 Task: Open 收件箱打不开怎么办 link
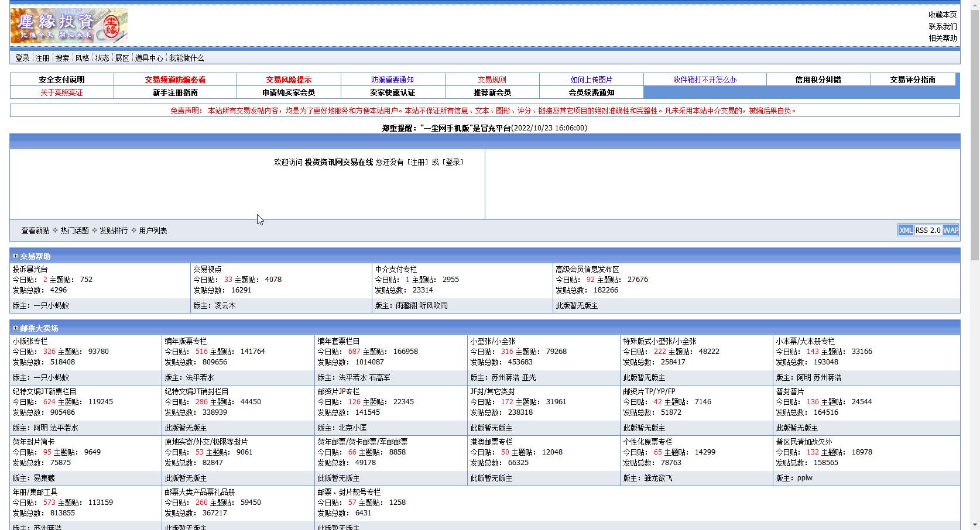tap(705, 80)
